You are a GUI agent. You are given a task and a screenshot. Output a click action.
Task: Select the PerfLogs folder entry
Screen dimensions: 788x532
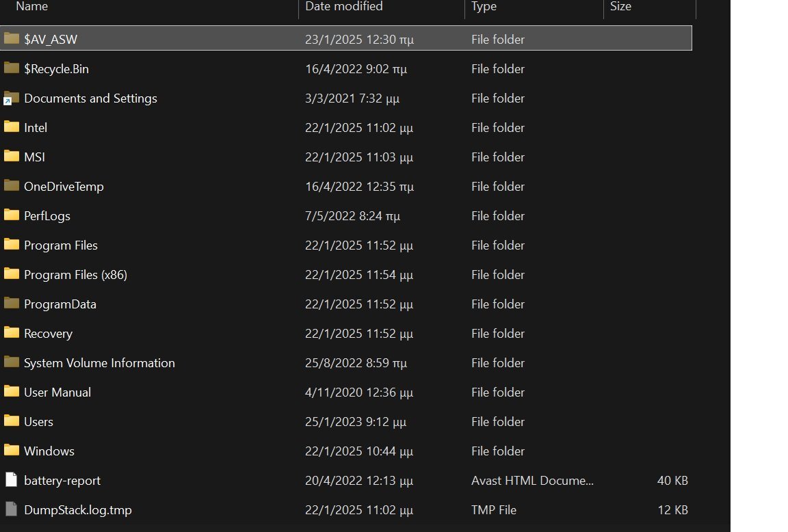click(x=47, y=216)
